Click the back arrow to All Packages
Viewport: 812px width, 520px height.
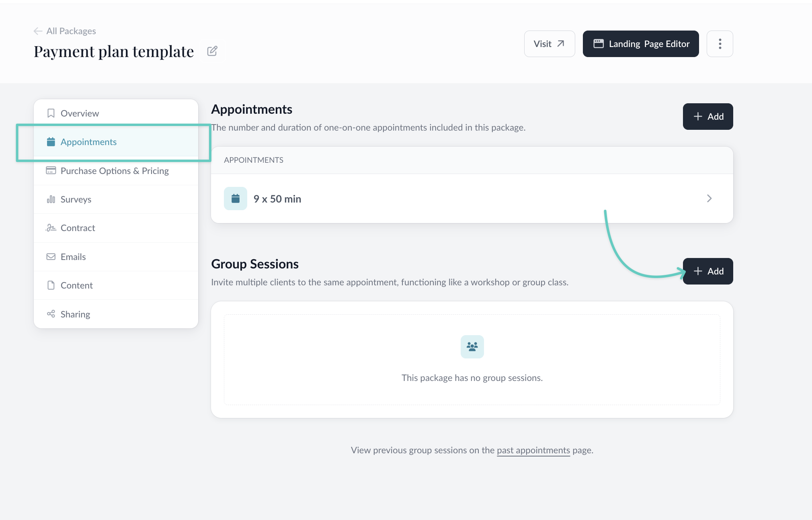[x=38, y=31]
